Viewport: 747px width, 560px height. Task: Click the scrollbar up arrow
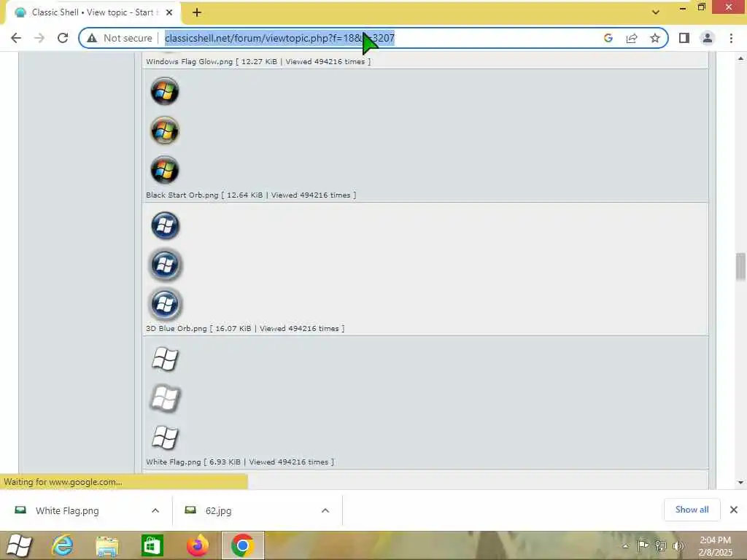pos(740,58)
